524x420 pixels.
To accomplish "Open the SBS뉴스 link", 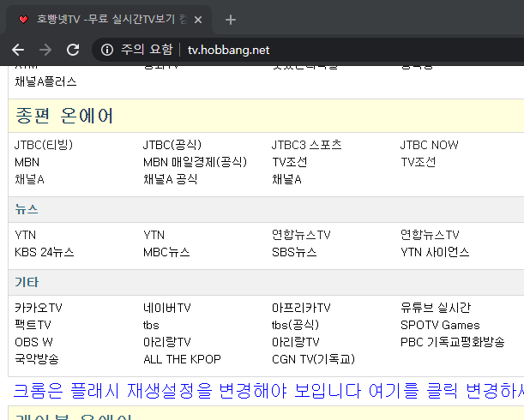I will click(294, 252).
